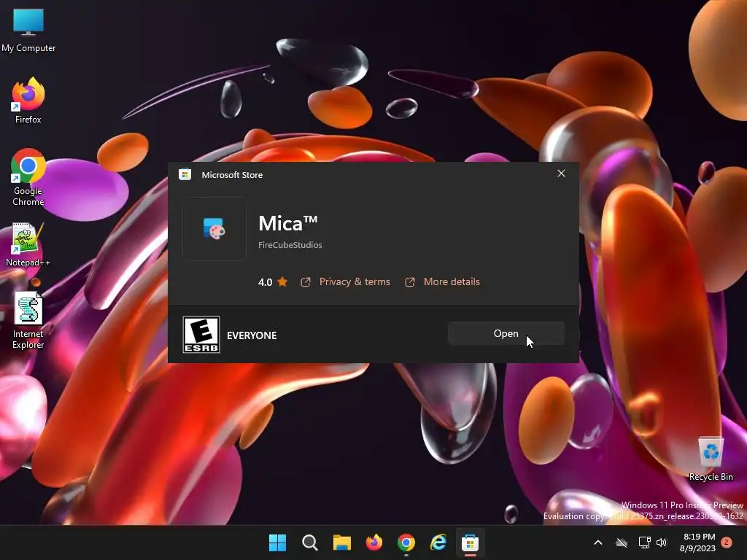Open the Privacy & terms link
Image resolution: width=747 pixels, height=560 pixels.
click(355, 282)
